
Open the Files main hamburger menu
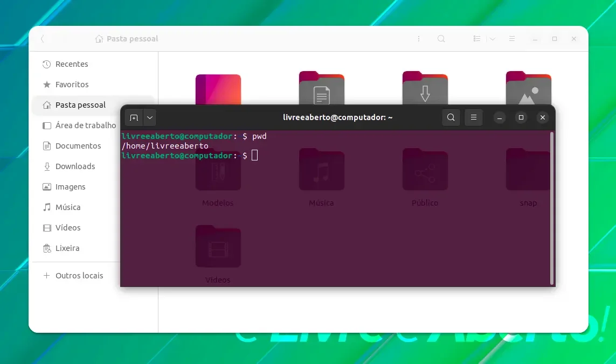tap(512, 39)
